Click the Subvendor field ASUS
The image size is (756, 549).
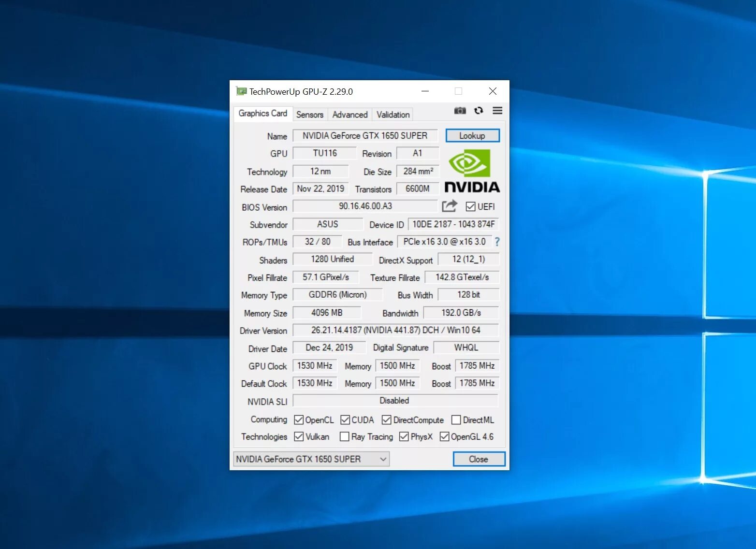pyautogui.click(x=328, y=224)
